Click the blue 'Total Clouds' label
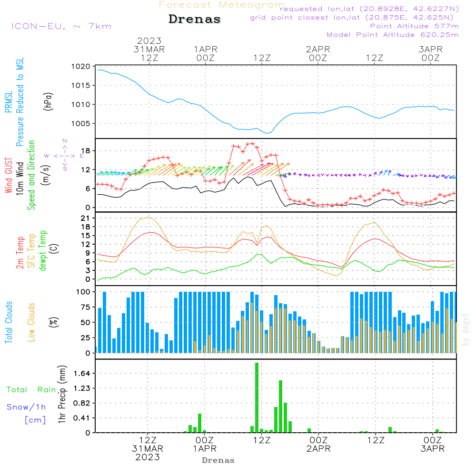Viewport: 476px width, 476px height. point(9,322)
